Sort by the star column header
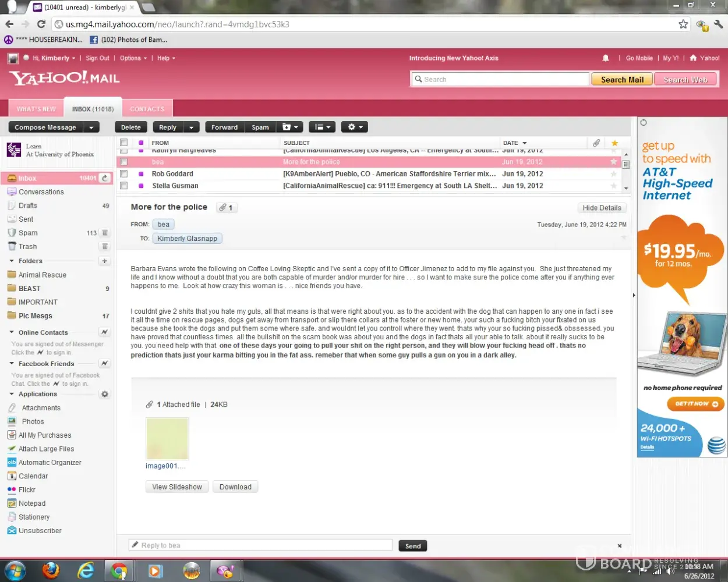This screenshot has width=728, height=582. point(614,143)
